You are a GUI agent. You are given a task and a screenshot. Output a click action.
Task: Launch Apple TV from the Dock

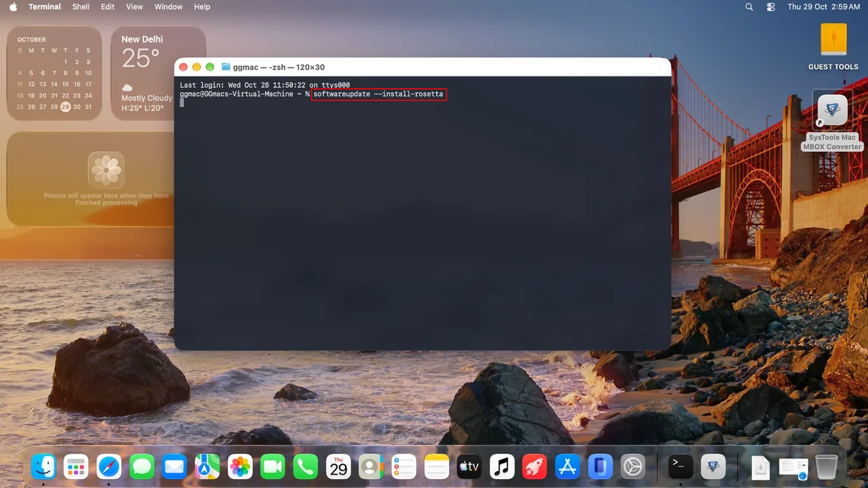pyautogui.click(x=469, y=466)
